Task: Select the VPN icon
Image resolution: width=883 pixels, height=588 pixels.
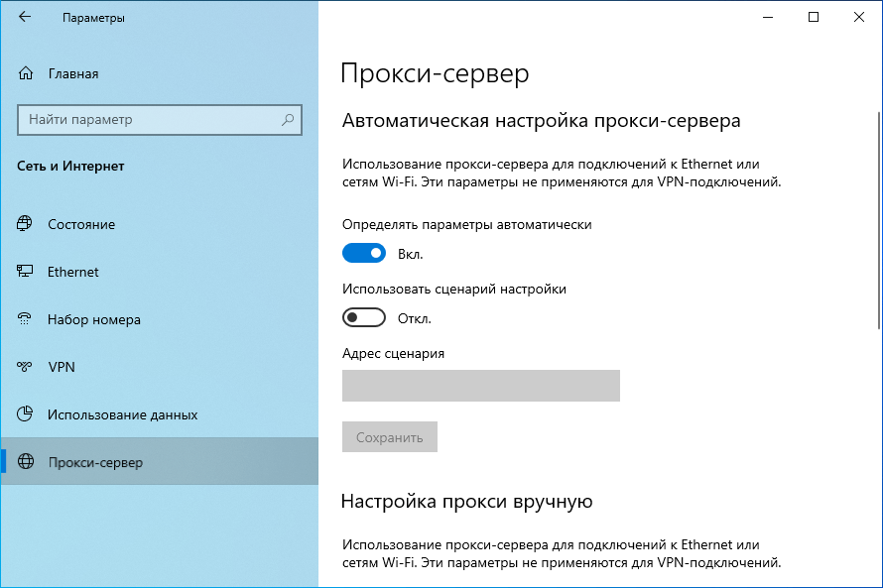Action: (25, 367)
